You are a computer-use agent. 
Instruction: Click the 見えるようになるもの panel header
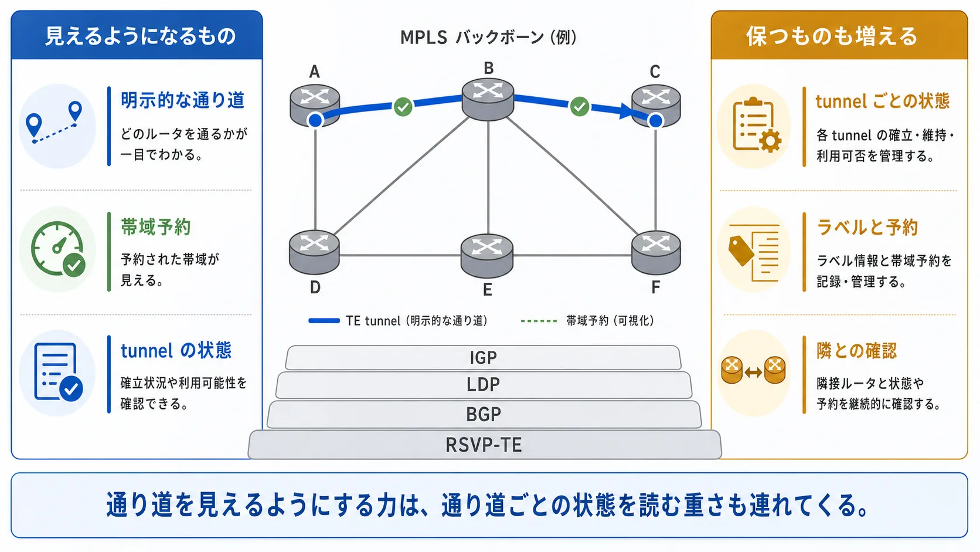[x=137, y=35]
